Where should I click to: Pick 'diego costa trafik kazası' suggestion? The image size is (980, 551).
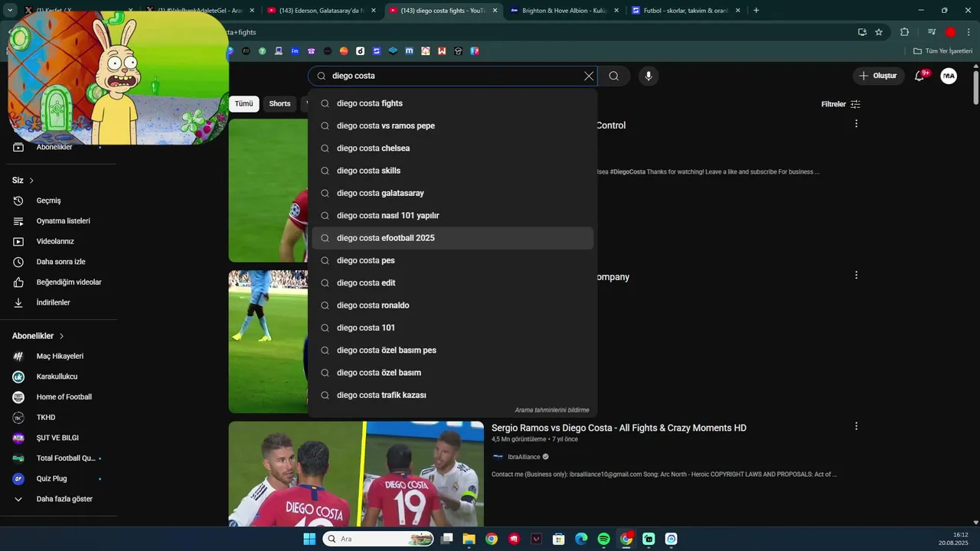pyautogui.click(x=452, y=395)
